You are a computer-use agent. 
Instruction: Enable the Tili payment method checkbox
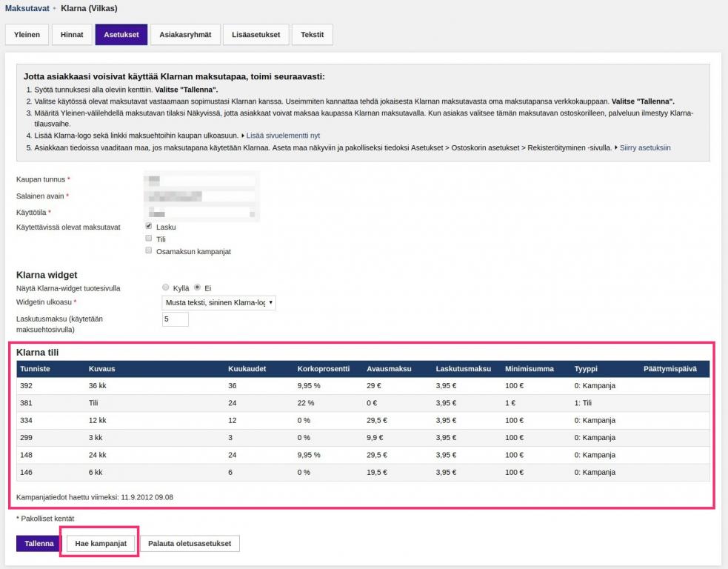tap(149, 239)
